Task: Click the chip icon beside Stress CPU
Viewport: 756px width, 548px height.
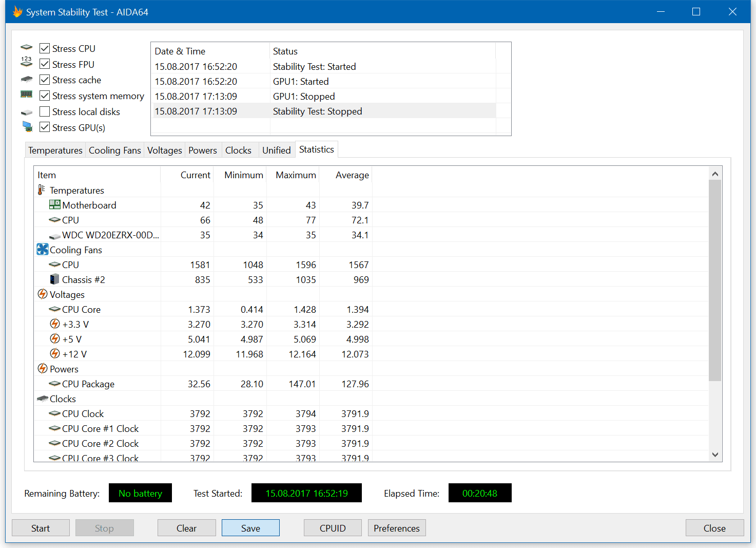Action: (x=27, y=47)
